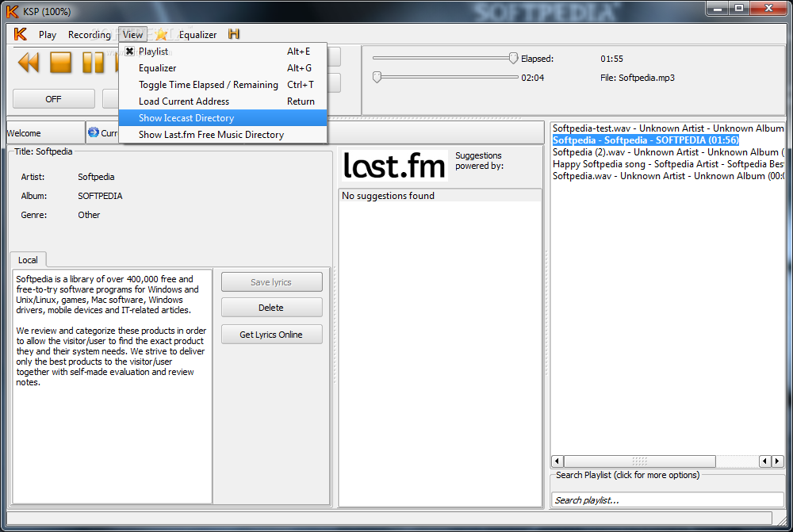Click the Search playlist input field
Screen dimensions: 793x532
pyautogui.click(x=668, y=500)
